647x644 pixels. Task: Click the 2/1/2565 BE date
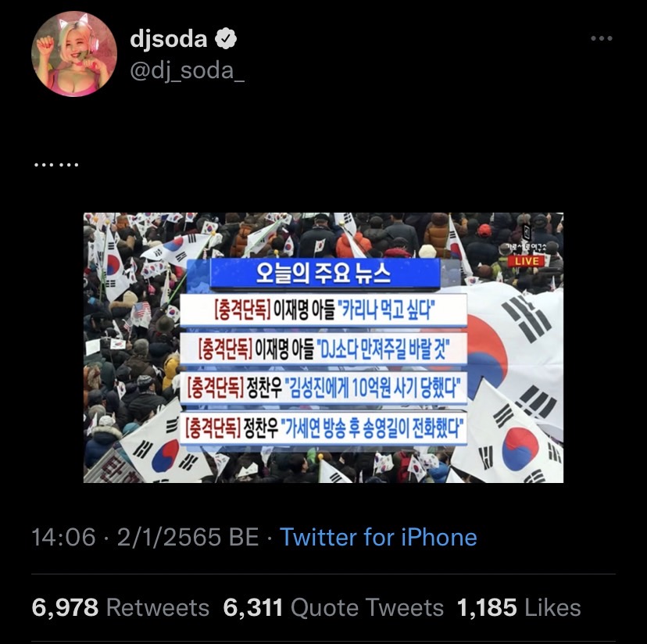click(x=188, y=537)
